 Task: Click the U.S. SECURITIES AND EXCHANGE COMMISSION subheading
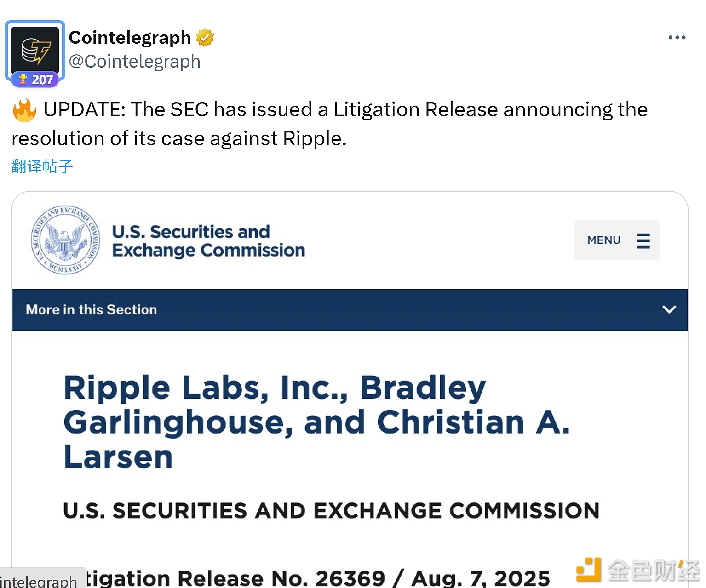click(331, 511)
